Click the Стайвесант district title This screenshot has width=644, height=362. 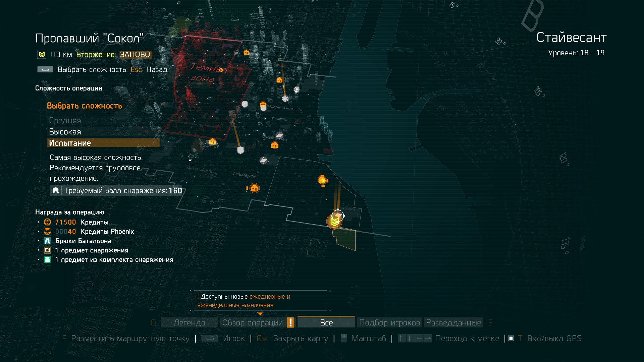[x=571, y=38]
